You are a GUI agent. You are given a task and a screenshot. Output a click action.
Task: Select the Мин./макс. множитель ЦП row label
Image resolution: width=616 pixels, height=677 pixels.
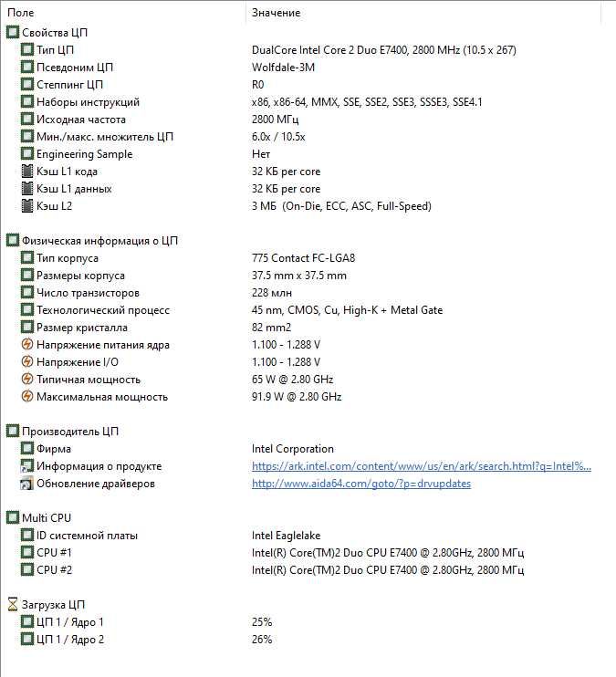[105, 137]
